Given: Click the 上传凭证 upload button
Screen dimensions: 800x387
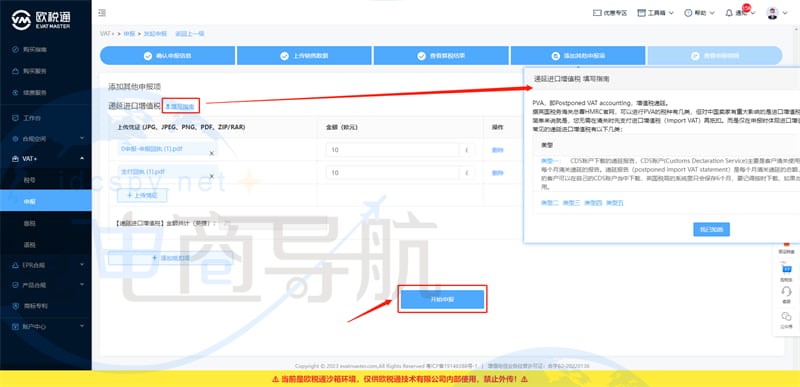Looking at the screenshot, I should click(142, 195).
